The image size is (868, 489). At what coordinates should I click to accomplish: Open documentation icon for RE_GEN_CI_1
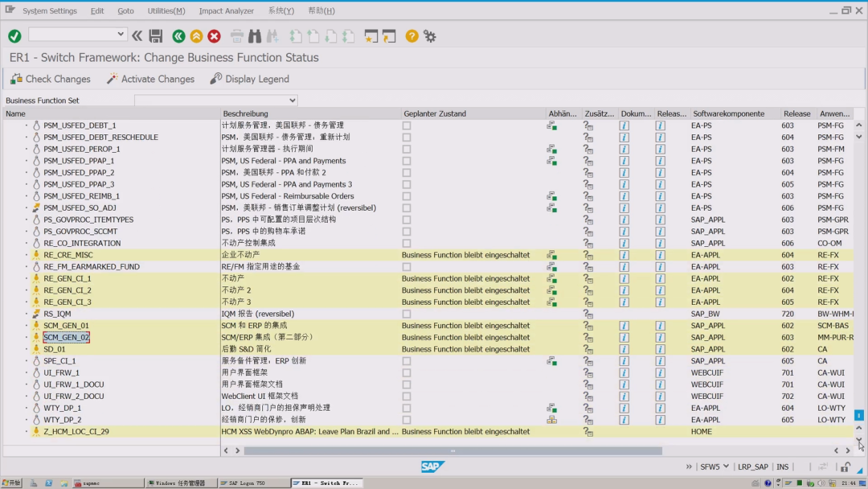(x=624, y=278)
